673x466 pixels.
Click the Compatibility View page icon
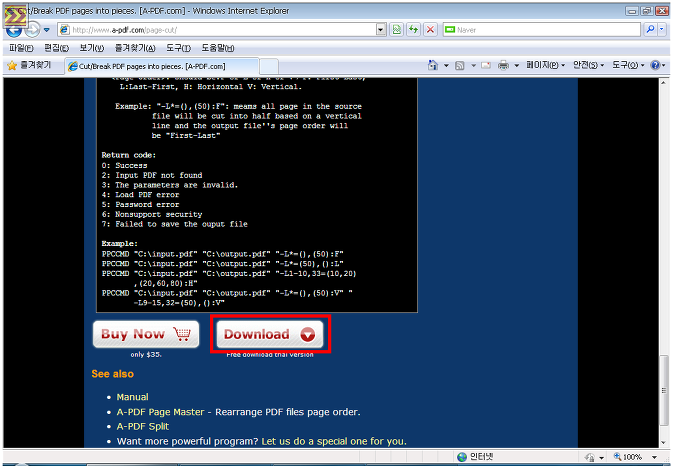[397, 30]
